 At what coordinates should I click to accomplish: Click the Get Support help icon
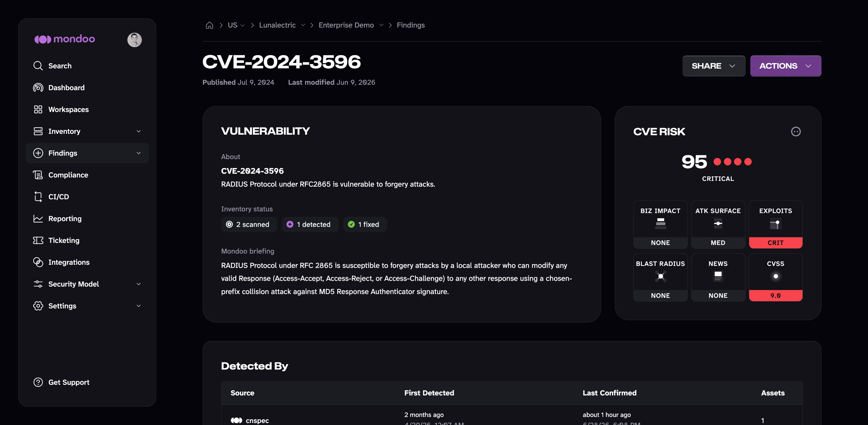[38, 382]
